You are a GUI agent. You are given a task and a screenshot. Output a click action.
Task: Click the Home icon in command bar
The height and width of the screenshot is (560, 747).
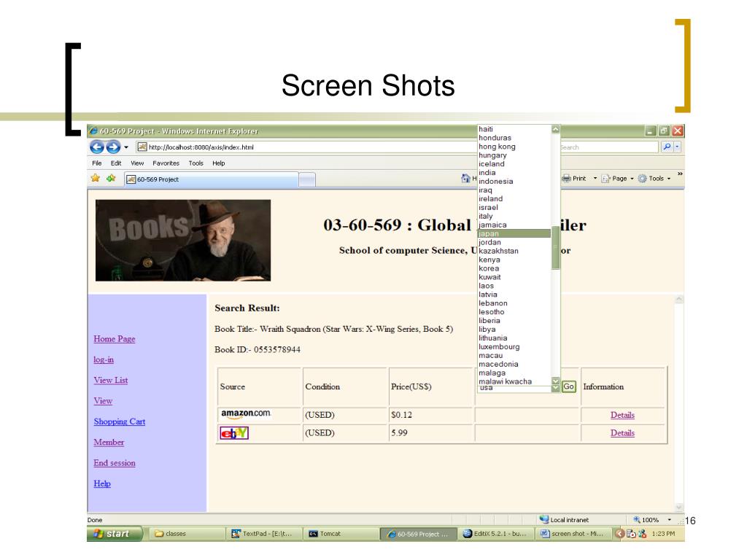pos(465,178)
